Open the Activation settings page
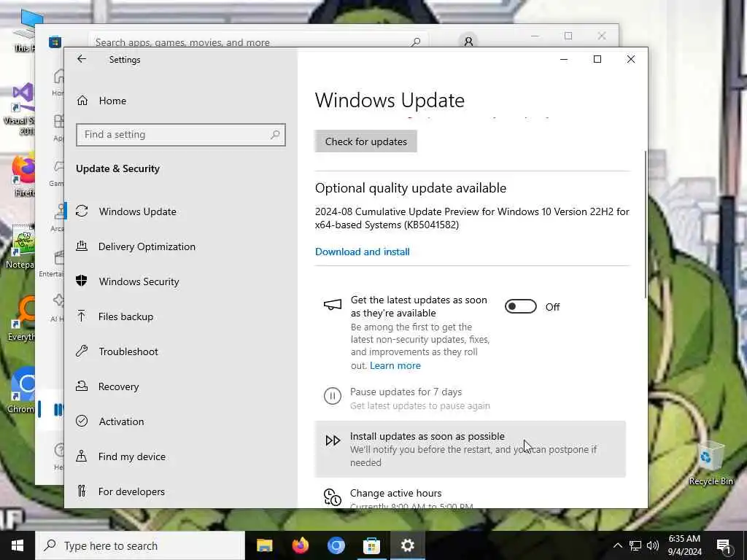Image resolution: width=747 pixels, height=560 pixels. (121, 421)
